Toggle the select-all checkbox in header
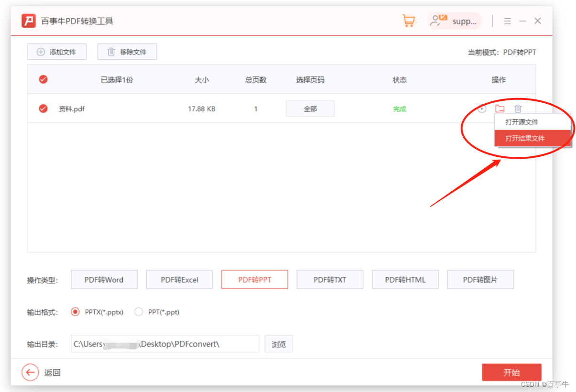Image resolution: width=576 pixels, height=392 pixels. pos(43,79)
